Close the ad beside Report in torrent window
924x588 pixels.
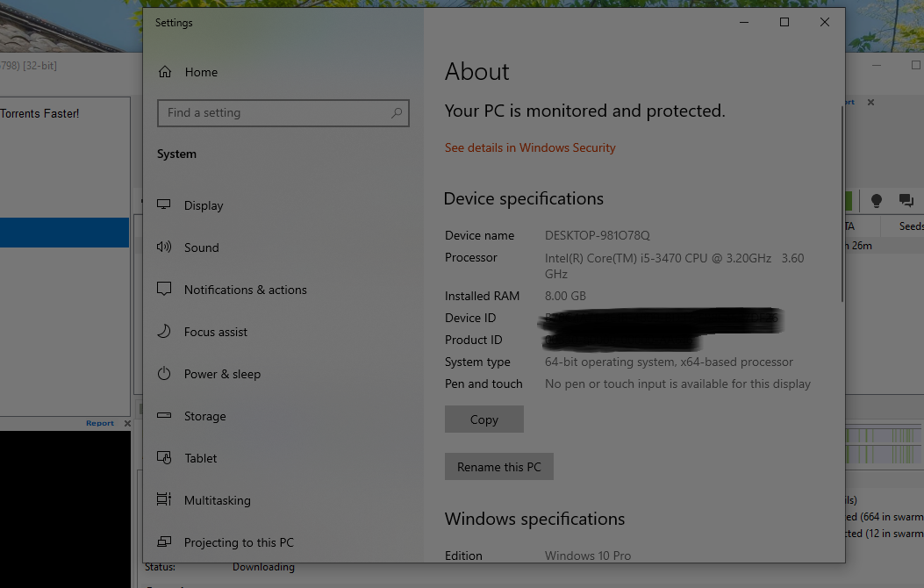coord(127,423)
